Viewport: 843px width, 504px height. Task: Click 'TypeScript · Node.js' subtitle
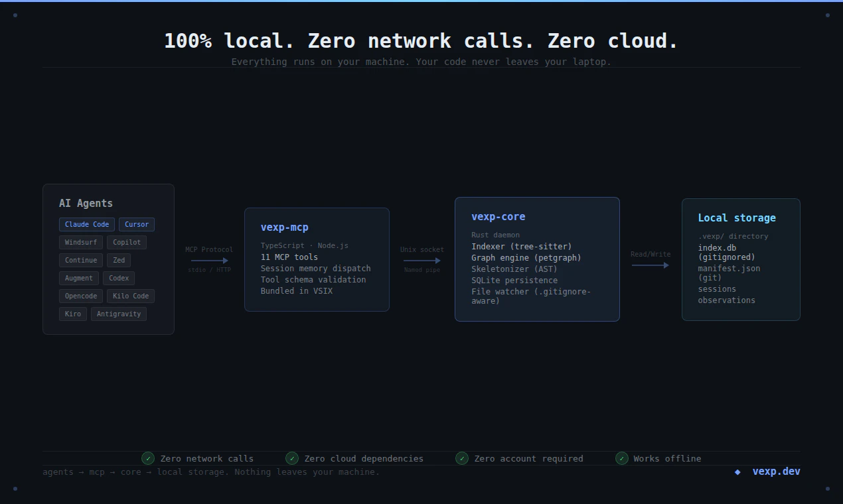click(305, 245)
